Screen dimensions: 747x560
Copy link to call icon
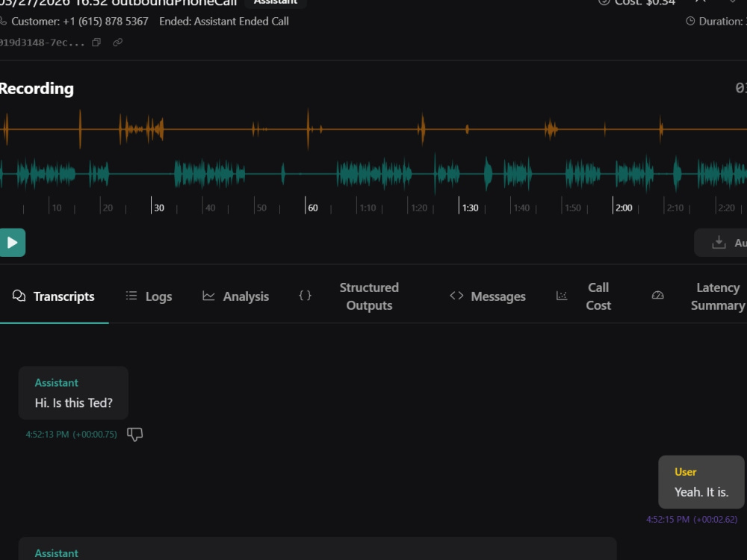(x=118, y=43)
